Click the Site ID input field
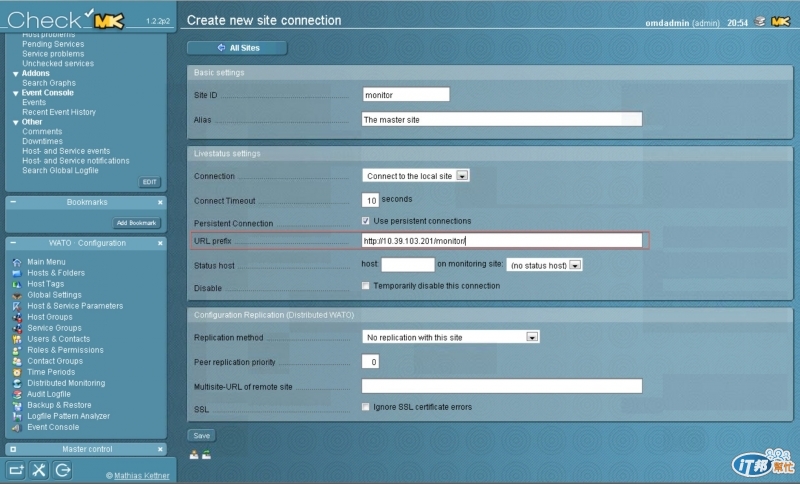The image size is (800, 484). 406,94
